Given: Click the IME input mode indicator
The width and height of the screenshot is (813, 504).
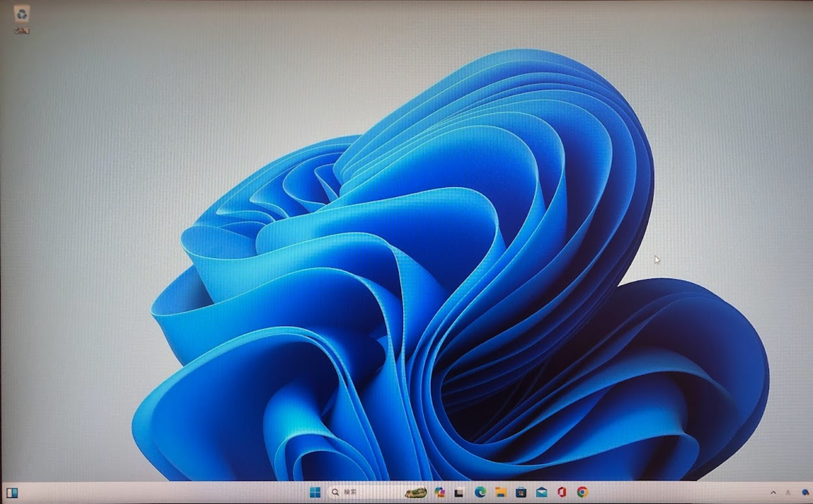Looking at the screenshot, I should [x=788, y=492].
